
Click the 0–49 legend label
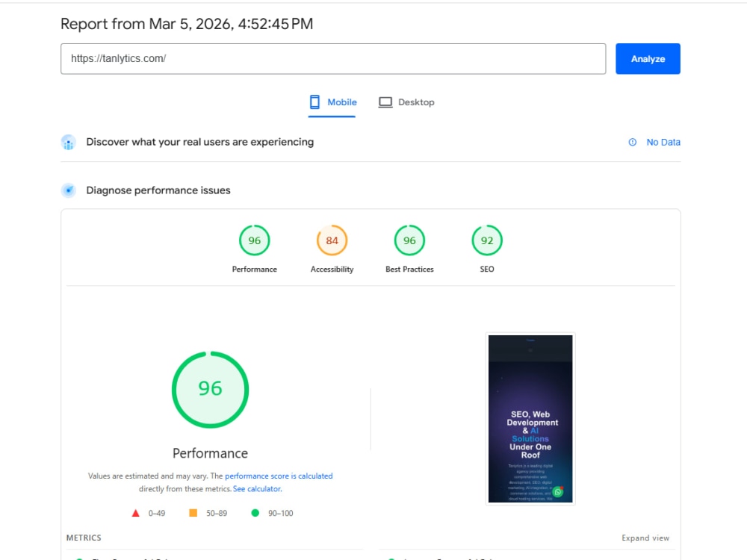[157, 514]
